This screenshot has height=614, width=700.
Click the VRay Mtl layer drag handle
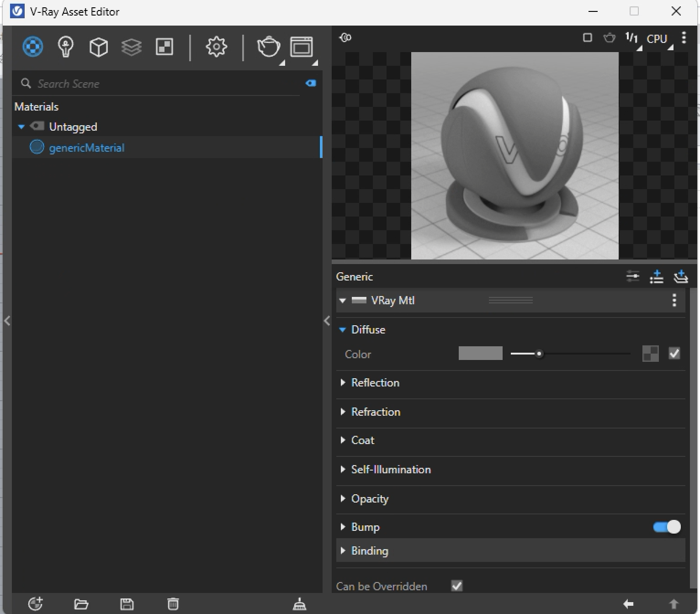click(511, 300)
